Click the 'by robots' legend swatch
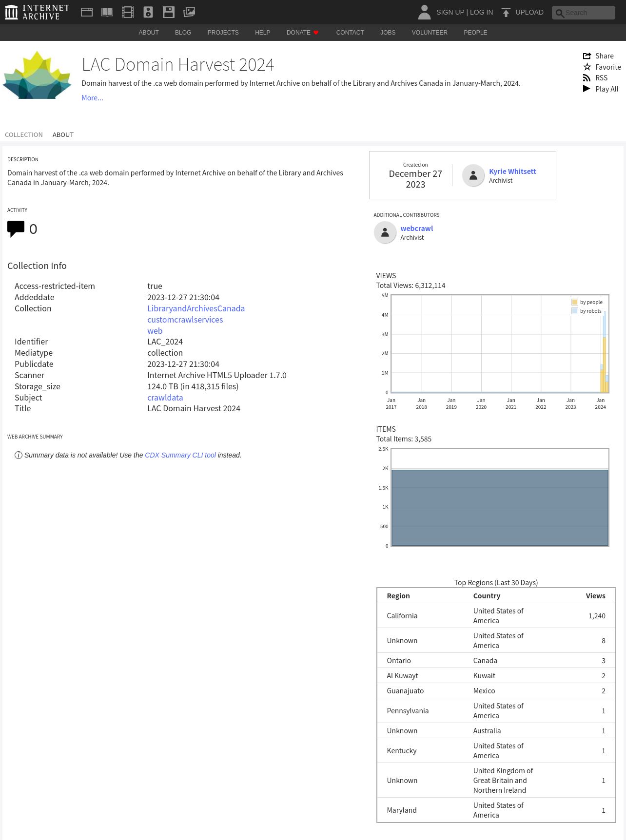Screen dimensions: 626x840 click(x=575, y=311)
